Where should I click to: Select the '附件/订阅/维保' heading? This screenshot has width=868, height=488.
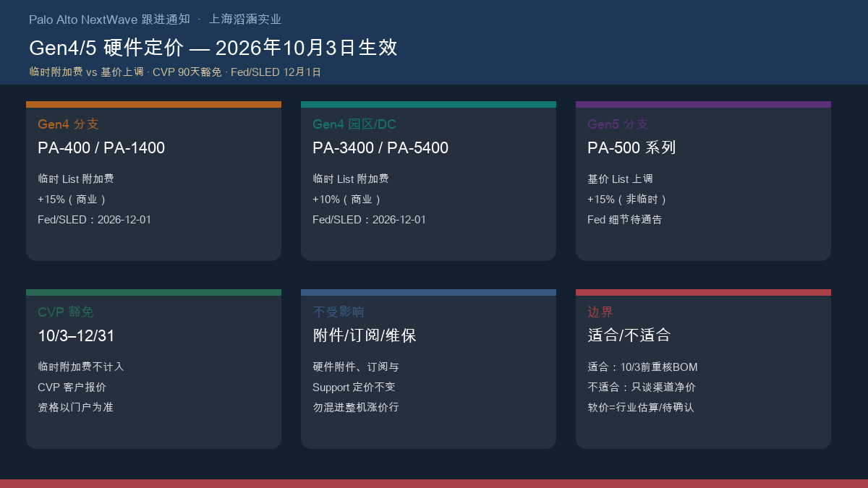pyautogui.click(x=365, y=336)
